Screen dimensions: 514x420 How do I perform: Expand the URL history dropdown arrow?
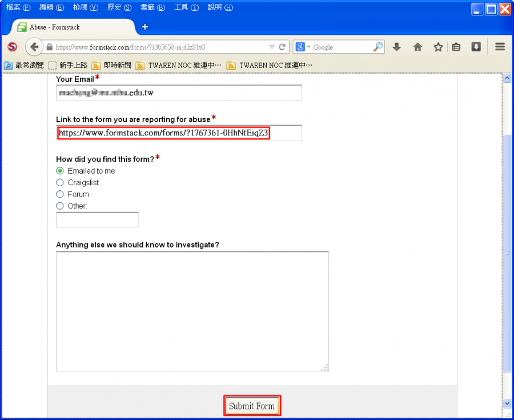pyautogui.click(x=272, y=47)
